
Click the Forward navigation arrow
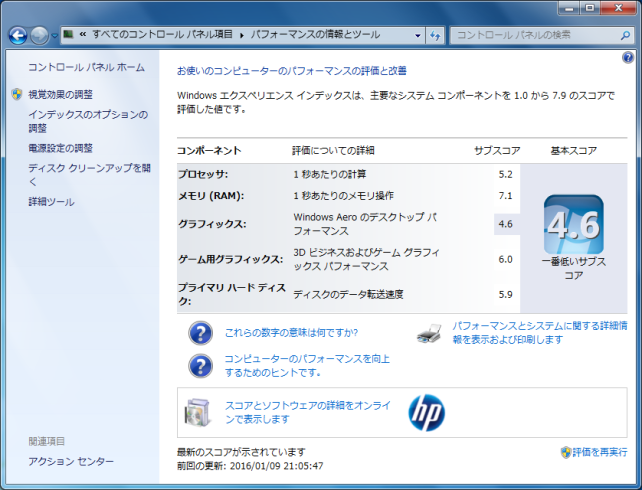39,36
